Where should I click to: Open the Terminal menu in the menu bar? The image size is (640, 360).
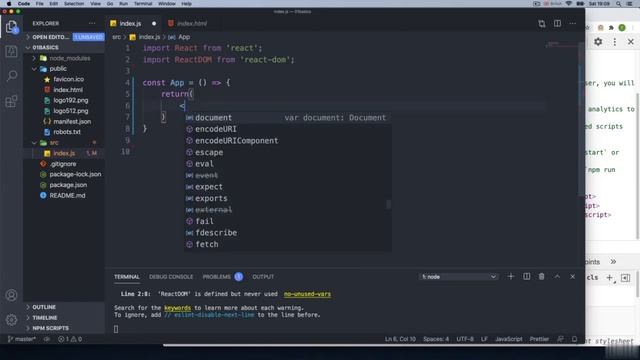pyautogui.click(x=143, y=4)
